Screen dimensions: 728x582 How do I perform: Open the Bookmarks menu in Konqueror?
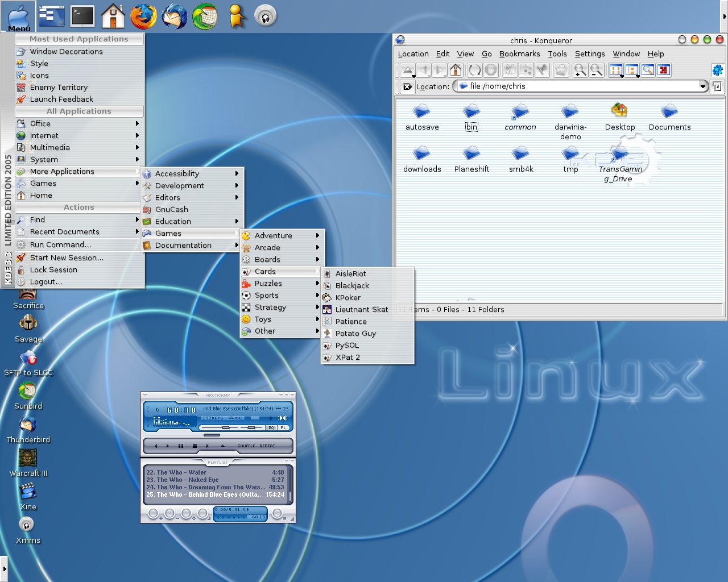point(519,53)
